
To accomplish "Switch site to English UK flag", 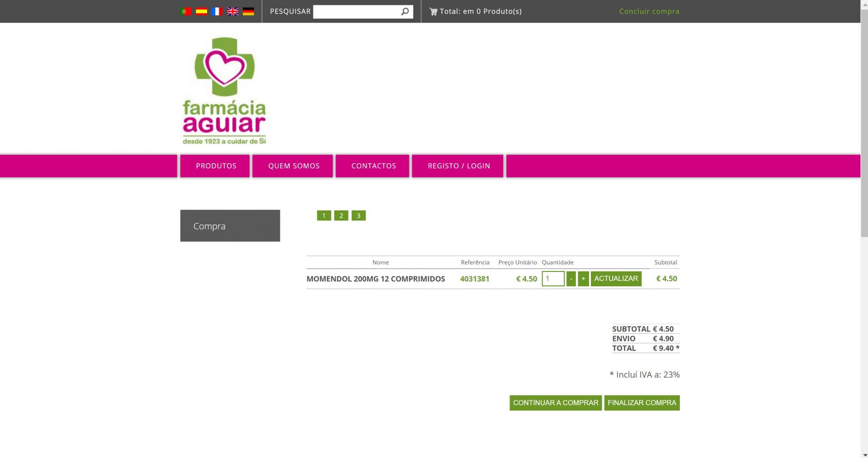I will click(x=233, y=11).
